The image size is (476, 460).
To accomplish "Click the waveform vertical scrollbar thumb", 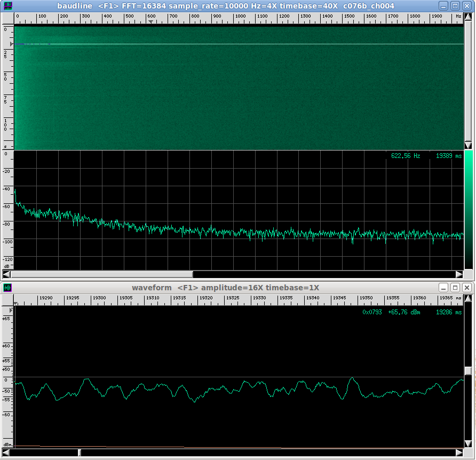I will coord(468,371).
